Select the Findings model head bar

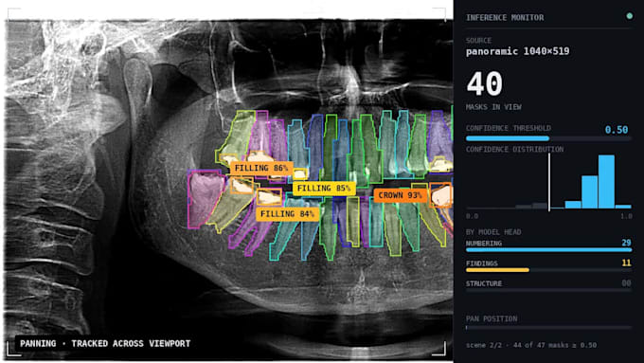[548, 270]
